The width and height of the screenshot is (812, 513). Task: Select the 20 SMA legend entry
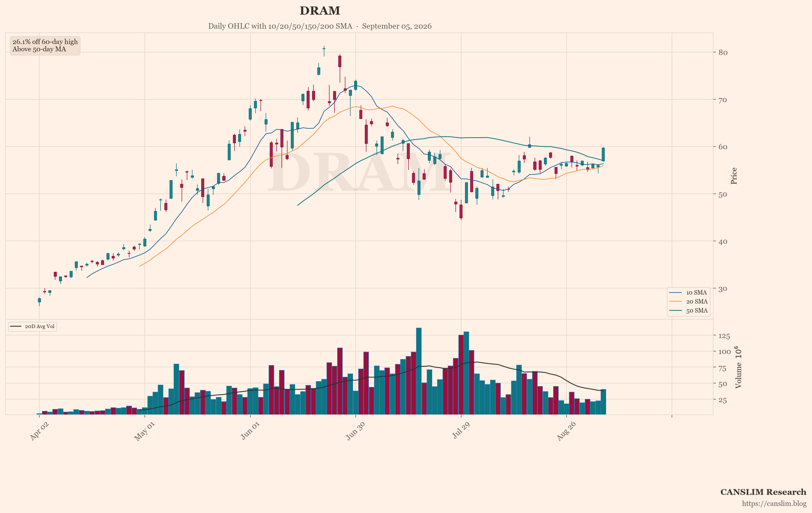click(x=688, y=302)
